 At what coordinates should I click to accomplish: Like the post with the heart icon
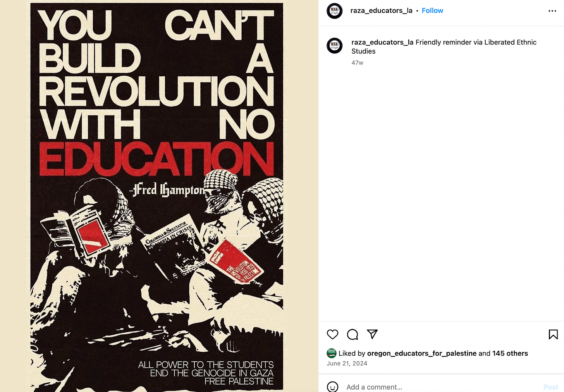[x=332, y=334]
